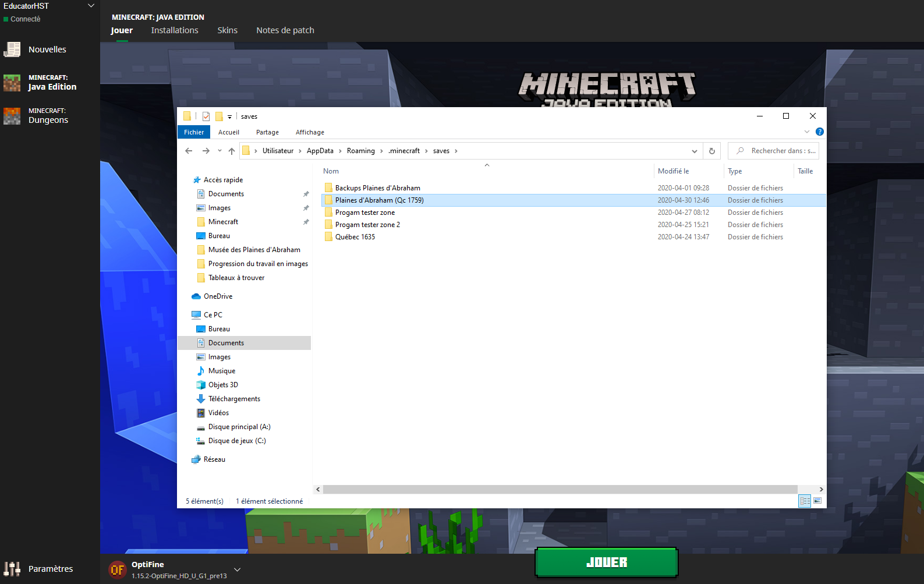Viewport: 924px width, 584px height.
Task: Select Disque de jeux (C:) drive
Action: (237, 441)
